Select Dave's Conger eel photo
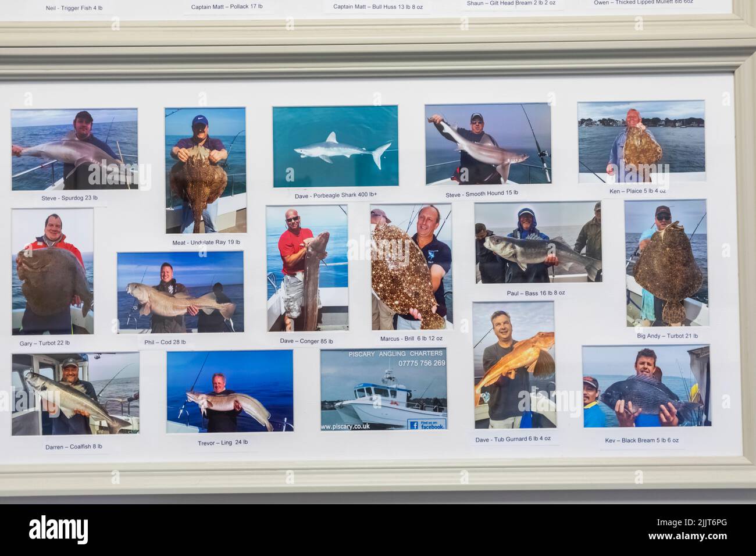This screenshot has width=756, height=556. click(307, 268)
